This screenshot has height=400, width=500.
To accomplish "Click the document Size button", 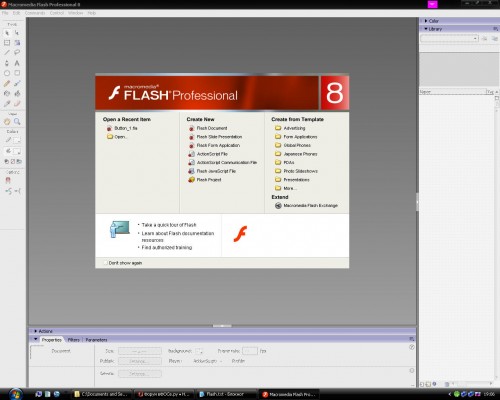I will (140, 351).
